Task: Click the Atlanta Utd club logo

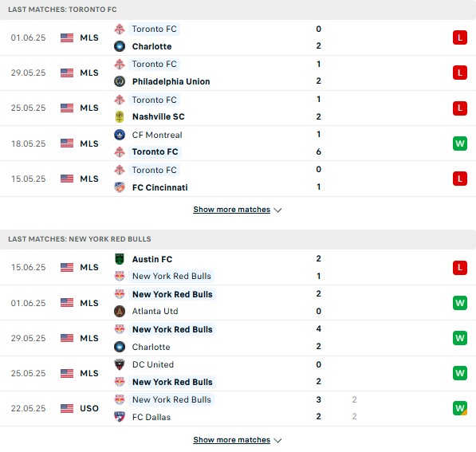Action: click(120, 311)
